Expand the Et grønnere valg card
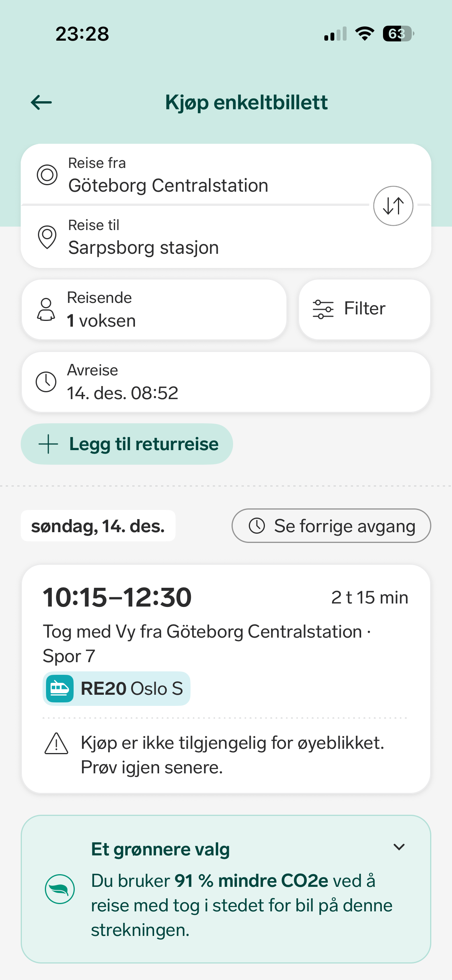Viewport: 452px width, 980px height. click(x=399, y=847)
